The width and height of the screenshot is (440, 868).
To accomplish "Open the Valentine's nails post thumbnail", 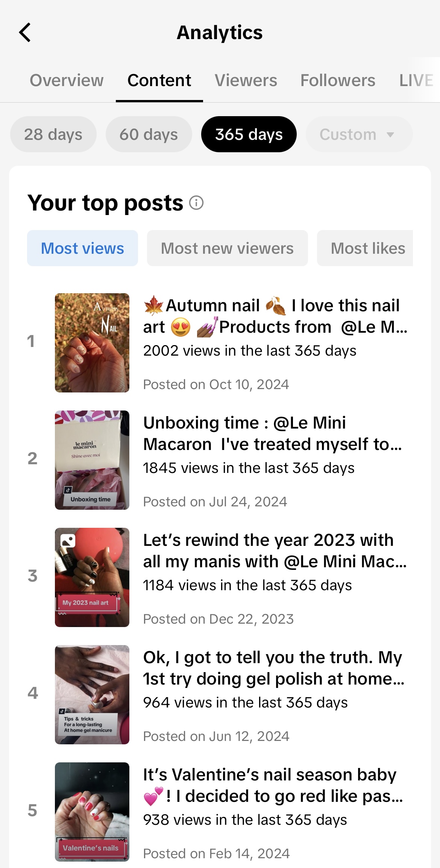I will [x=92, y=812].
